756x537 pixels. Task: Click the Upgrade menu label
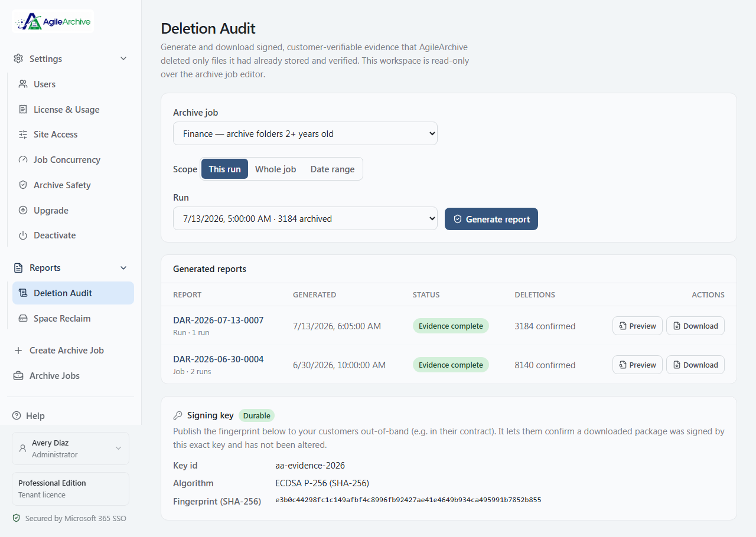point(51,211)
